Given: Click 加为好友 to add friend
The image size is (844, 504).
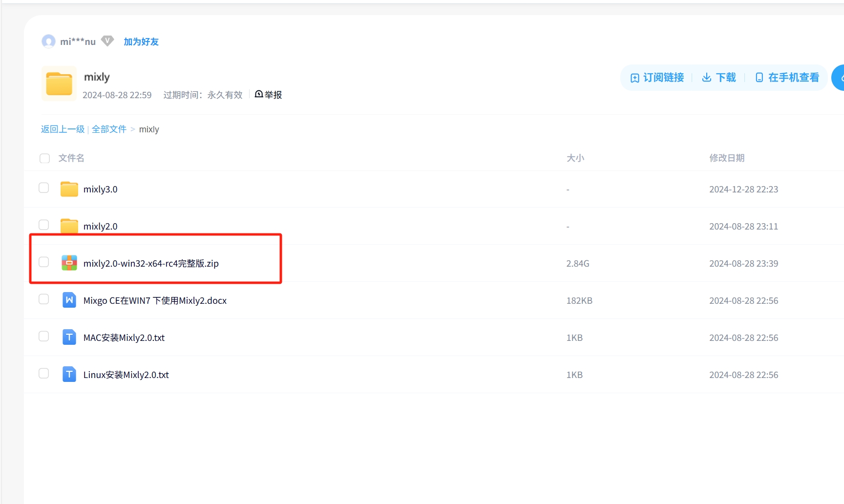Looking at the screenshot, I should pos(141,42).
